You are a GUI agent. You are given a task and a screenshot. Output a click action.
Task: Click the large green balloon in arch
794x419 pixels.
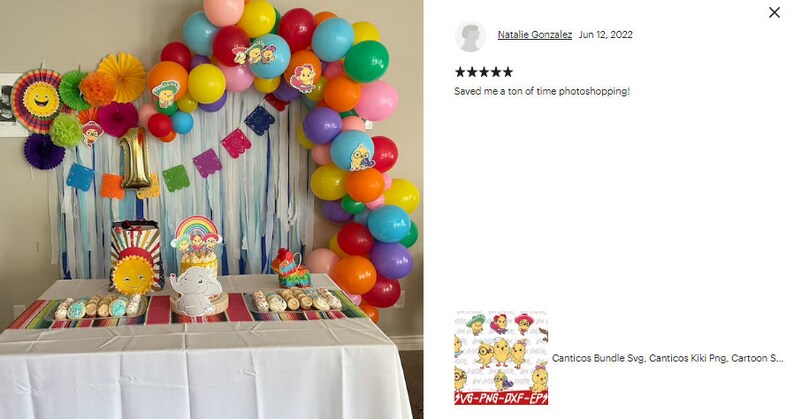(x=366, y=61)
